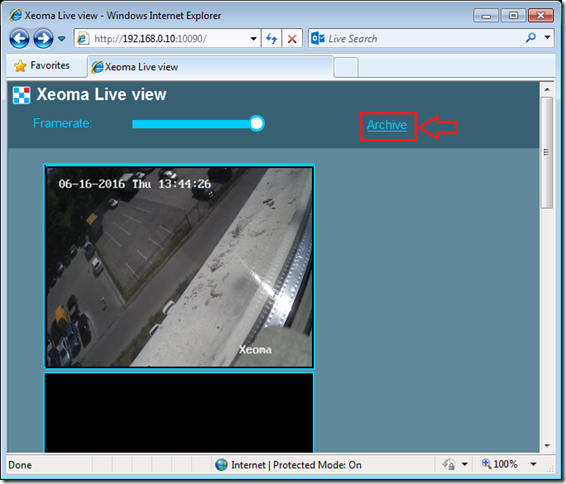This screenshot has width=566, height=484.
Task: Stop loading with the red X icon
Action: [292, 38]
